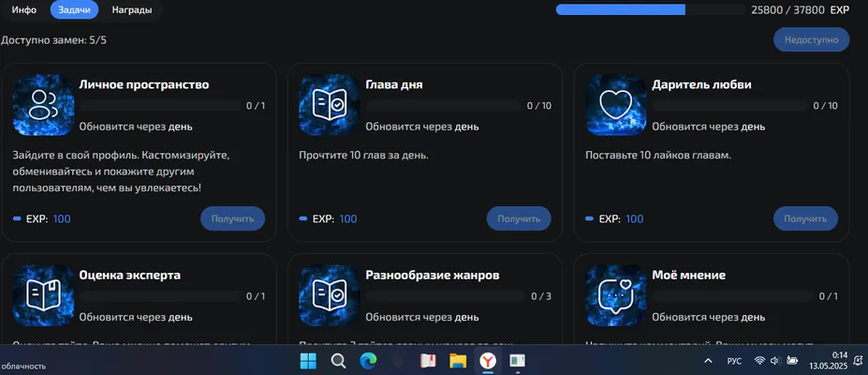Click the Глава дня title
The image size is (868, 375).
pos(394,84)
